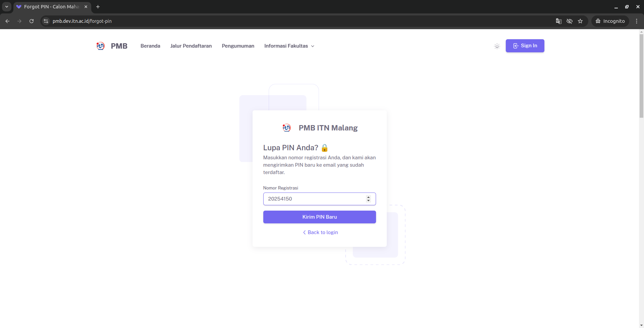Open a new browser tab
This screenshot has height=328, width=644.
pos(98,7)
